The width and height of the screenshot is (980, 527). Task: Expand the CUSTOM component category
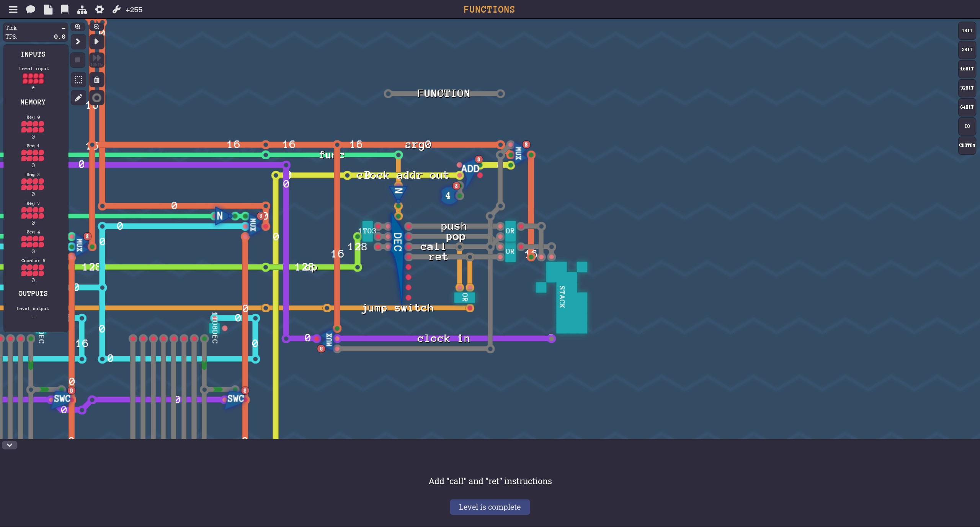point(967,145)
